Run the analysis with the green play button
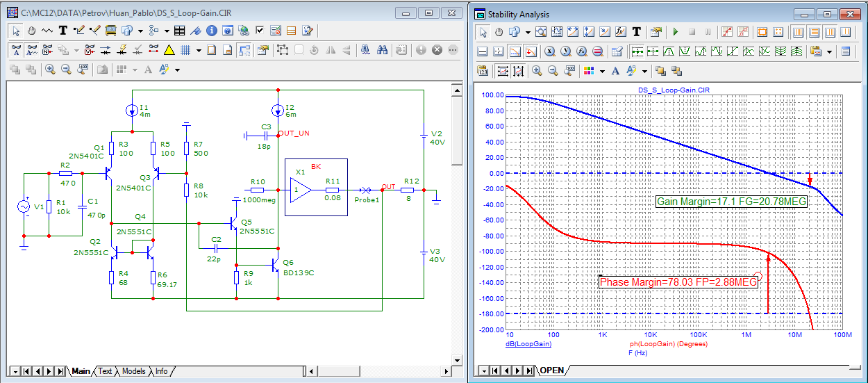 (x=675, y=32)
